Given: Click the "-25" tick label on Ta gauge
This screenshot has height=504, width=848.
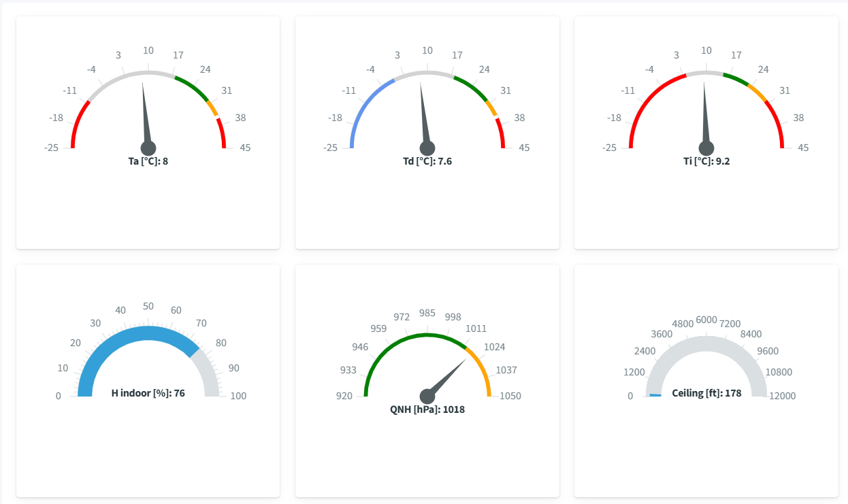Looking at the screenshot, I should click(x=52, y=148).
